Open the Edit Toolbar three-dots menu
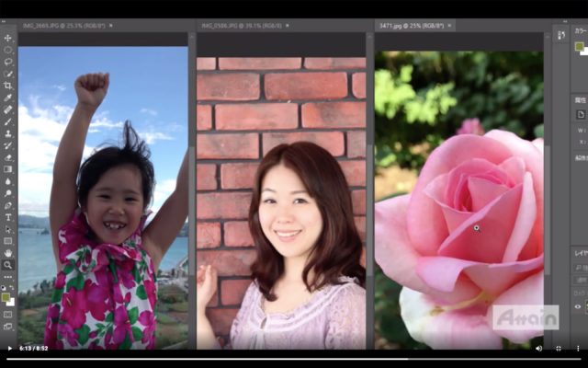This screenshot has width=588, height=368. pos(8,277)
